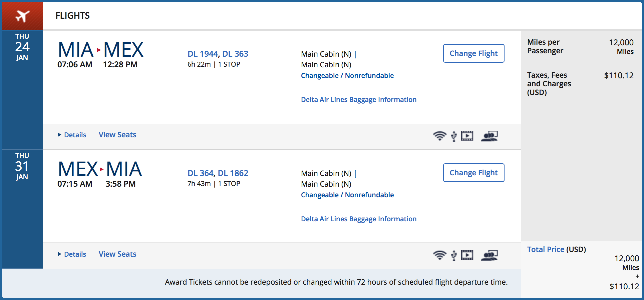Image resolution: width=644 pixels, height=300 pixels.
Task: Click video entertainment icon on outbound flight
Action: [467, 136]
